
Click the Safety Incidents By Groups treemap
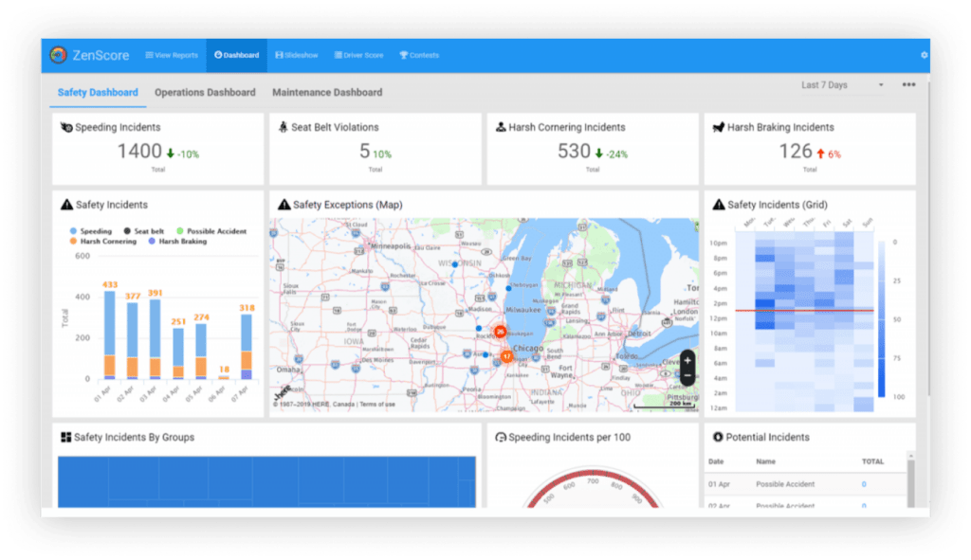[x=266, y=482]
